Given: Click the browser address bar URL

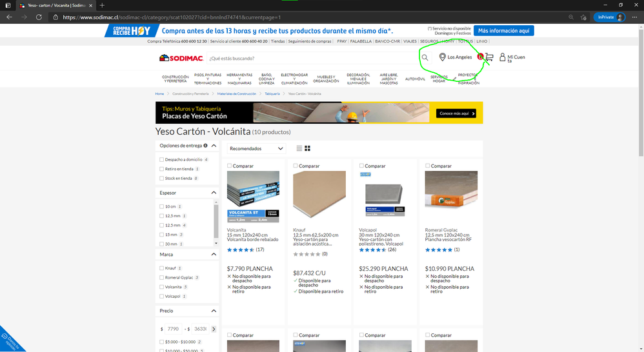Looking at the screenshot, I should 172,17.
